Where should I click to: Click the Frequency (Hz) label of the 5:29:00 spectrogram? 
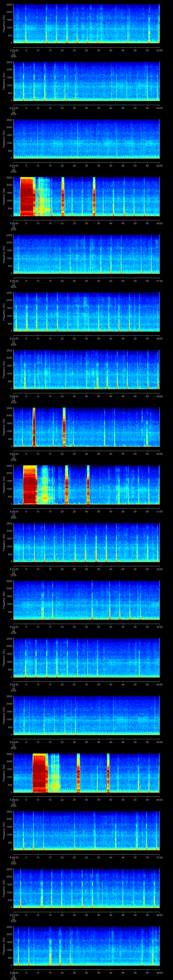tap(4, 427)
